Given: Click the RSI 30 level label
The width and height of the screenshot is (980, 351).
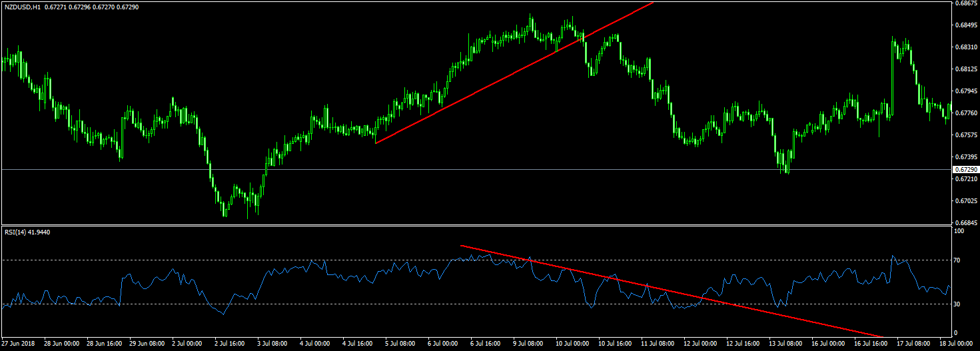Looking at the screenshot, I should (x=958, y=304).
